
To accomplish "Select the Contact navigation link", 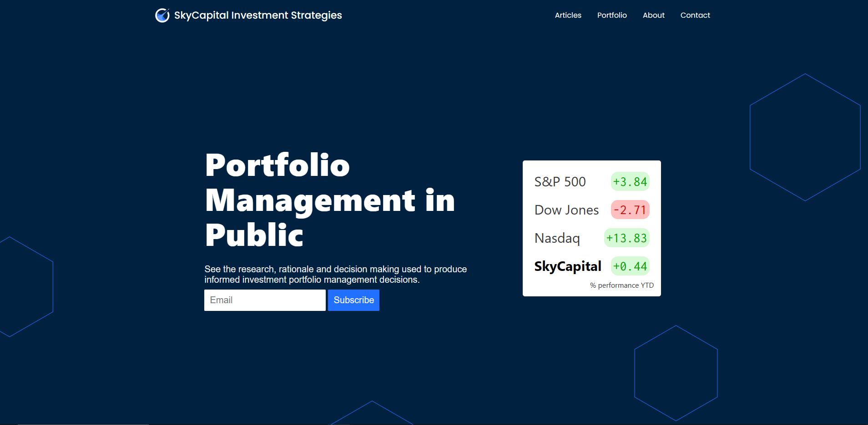I will click(x=695, y=15).
